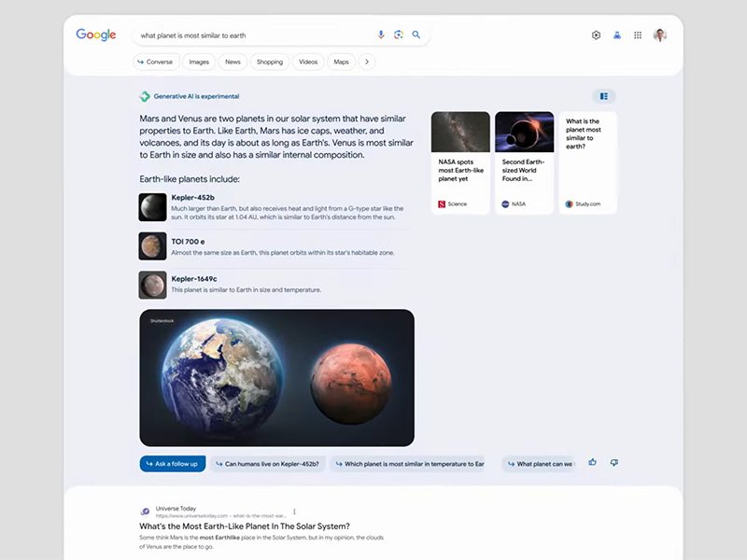The width and height of the screenshot is (747, 560).
Task: Click the Kepler-452b heading
Action: 193,198
